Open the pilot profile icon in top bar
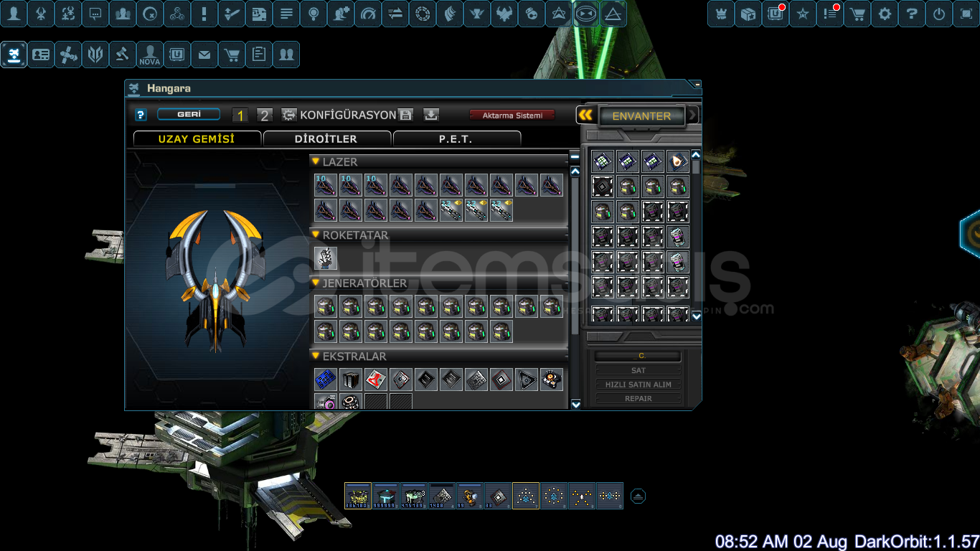 pyautogui.click(x=14, y=14)
